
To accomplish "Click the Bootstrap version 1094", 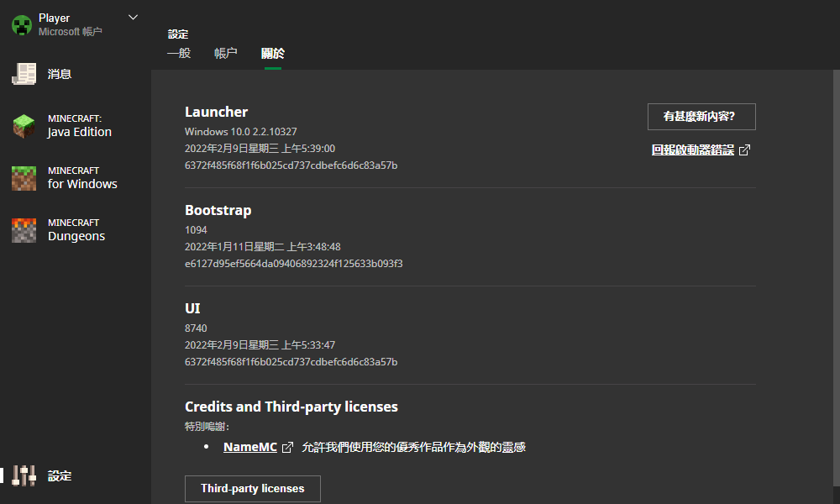I will click(x=196, y=230).
